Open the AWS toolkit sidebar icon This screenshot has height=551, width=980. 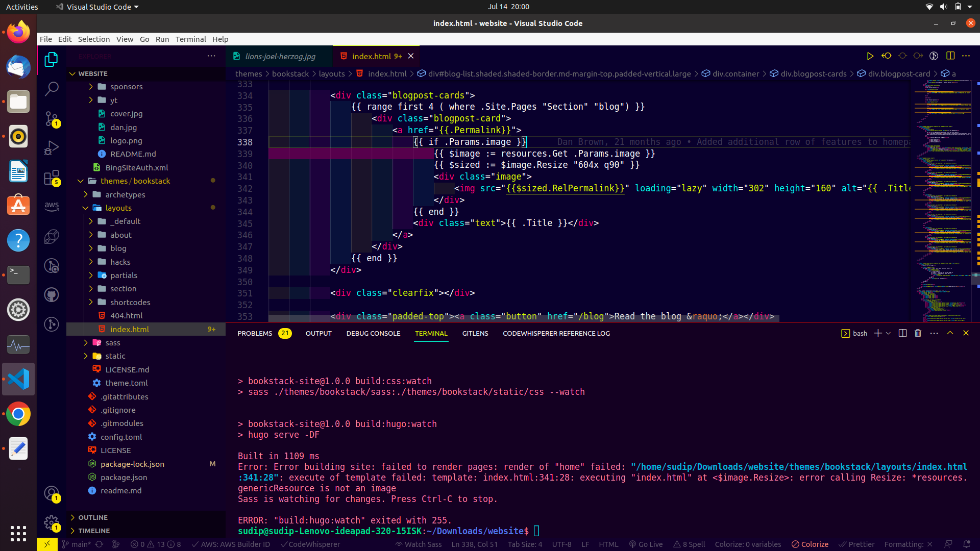tap(52, 206)
